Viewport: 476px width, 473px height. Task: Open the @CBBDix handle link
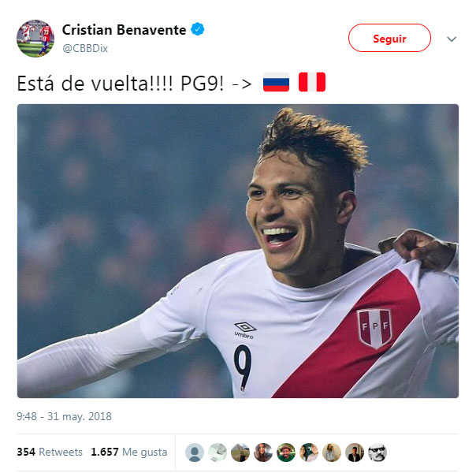[85, 48]
